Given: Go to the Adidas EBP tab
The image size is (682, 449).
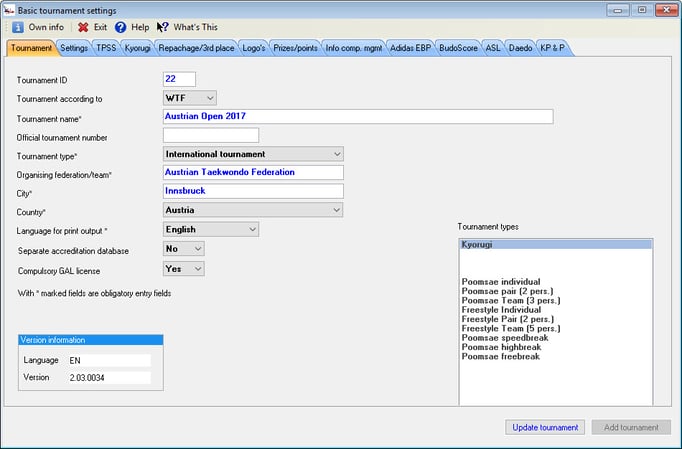Looking at the screenshot, I should pos(407,47).
